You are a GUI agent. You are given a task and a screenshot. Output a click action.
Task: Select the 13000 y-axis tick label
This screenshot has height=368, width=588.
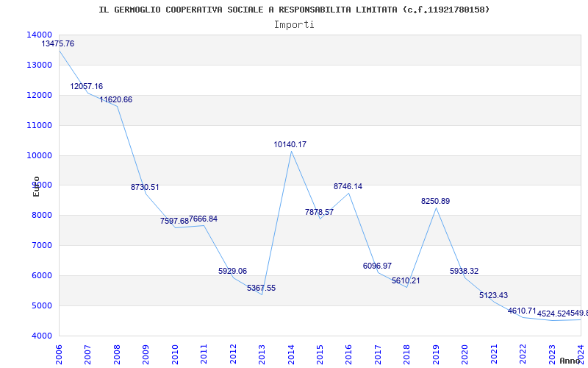pos(39,65)
